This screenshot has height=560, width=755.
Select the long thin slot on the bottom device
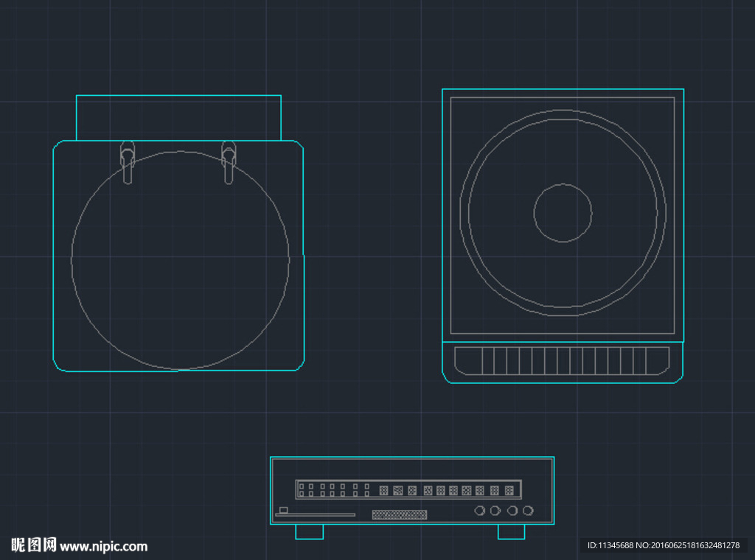(x=315, y=515)
